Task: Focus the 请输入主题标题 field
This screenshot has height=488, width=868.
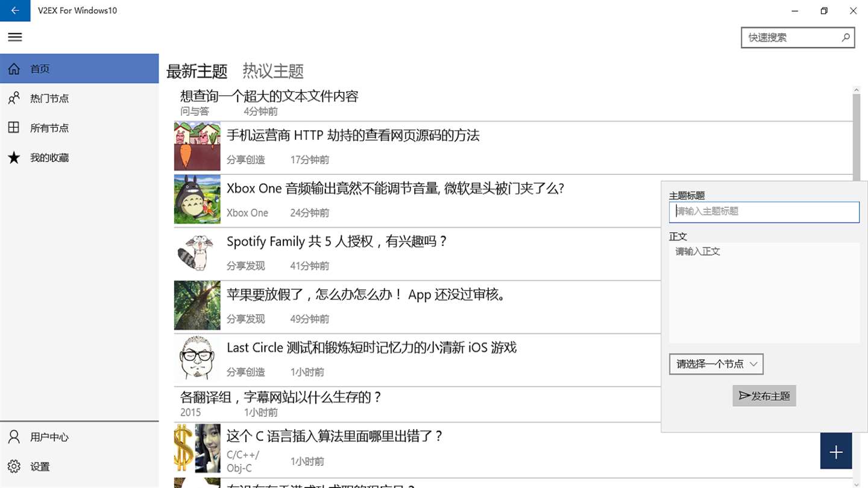Action: [764, 212]
